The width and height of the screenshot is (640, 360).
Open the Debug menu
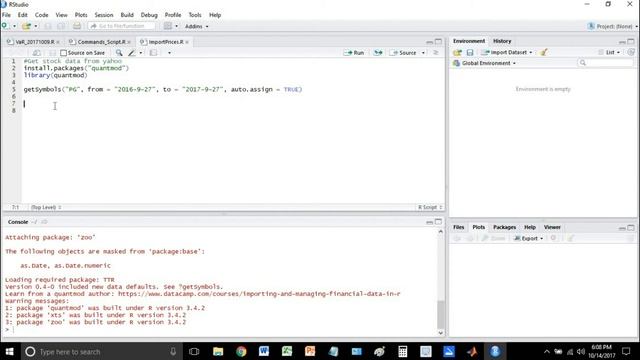149,15
